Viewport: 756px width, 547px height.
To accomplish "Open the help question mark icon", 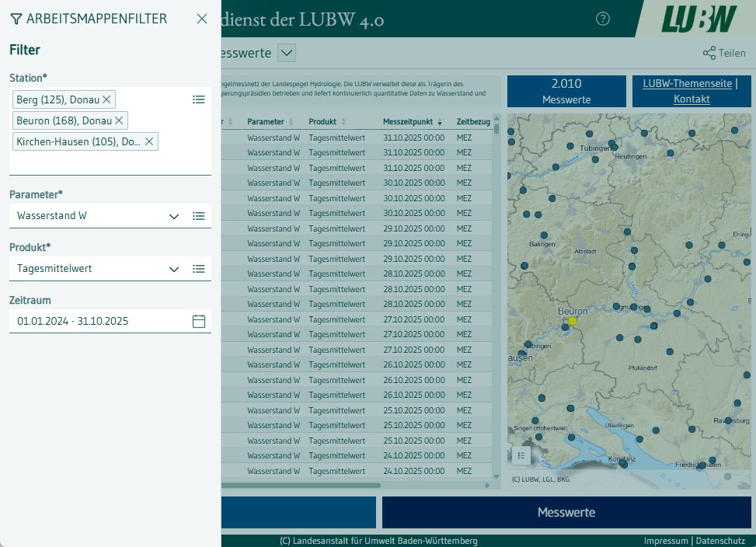I will click(x=603, y=19).
